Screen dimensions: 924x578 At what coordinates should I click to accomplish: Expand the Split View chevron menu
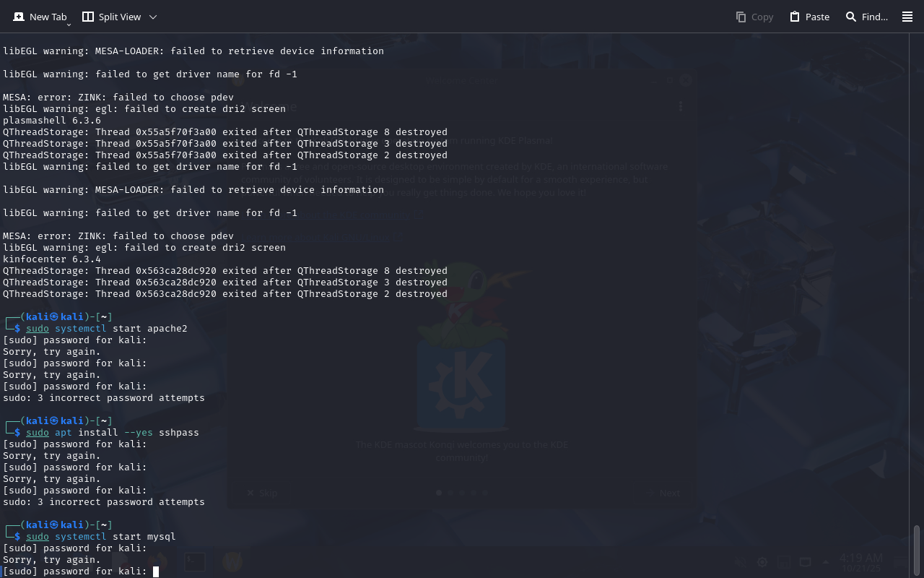point(152,17)
